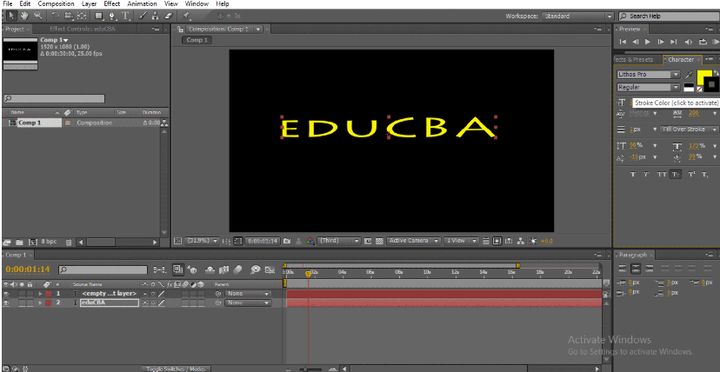
Task: Click Play in the Preview panel
Action: click(x=648, y=42)
